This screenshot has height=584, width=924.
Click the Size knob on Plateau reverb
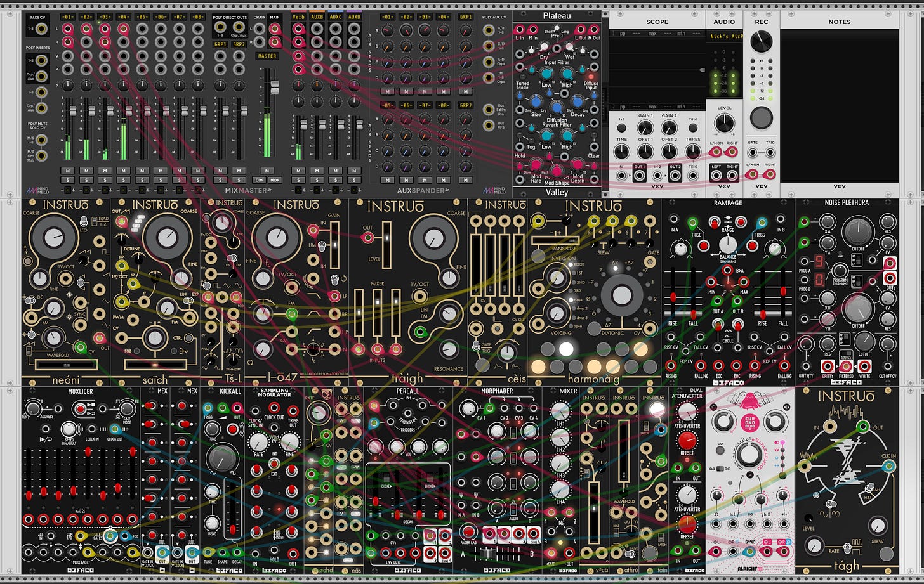[535, 101]
